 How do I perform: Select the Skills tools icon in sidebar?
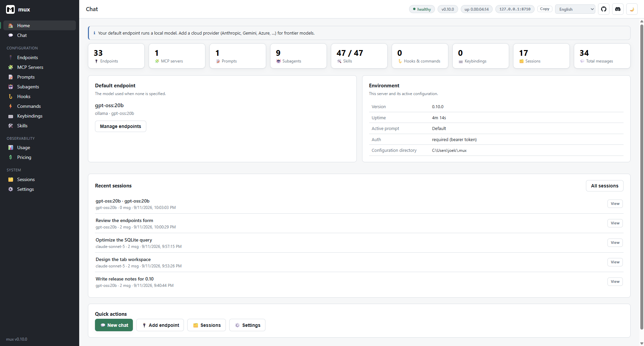[11, 126]
